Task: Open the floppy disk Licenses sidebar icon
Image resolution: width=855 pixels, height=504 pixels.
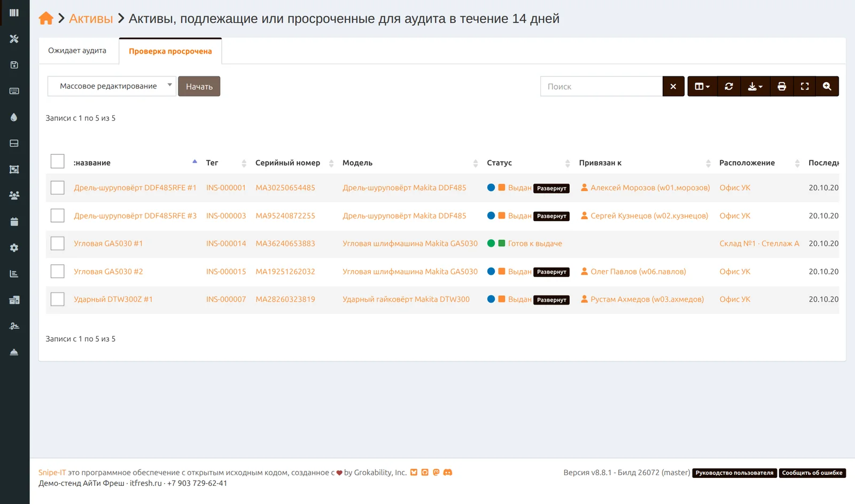Action: pyautogui.click(x=14, y=65)
